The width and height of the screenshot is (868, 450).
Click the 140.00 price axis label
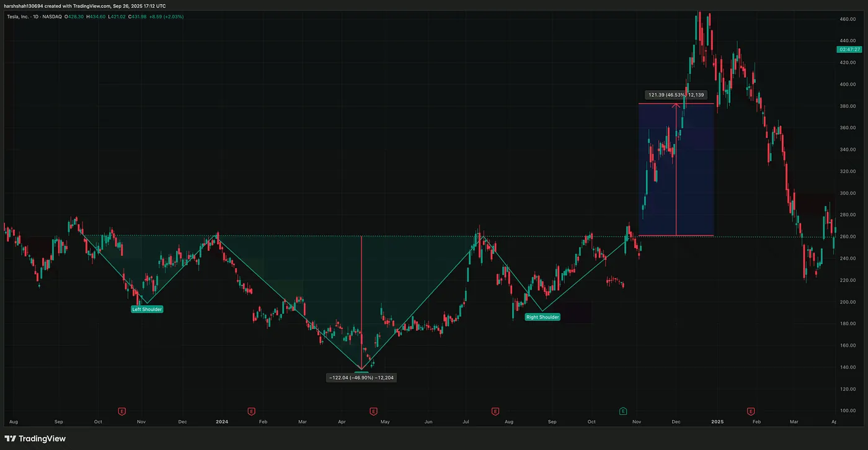(848, 367)
